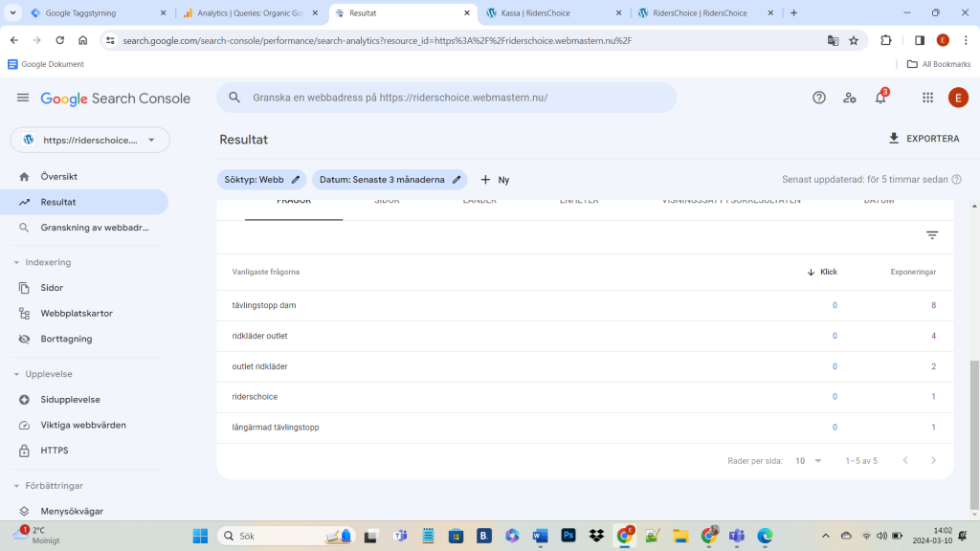Open Viktiga webbvärden in the sidebar
980x551 pixels.
84,426
